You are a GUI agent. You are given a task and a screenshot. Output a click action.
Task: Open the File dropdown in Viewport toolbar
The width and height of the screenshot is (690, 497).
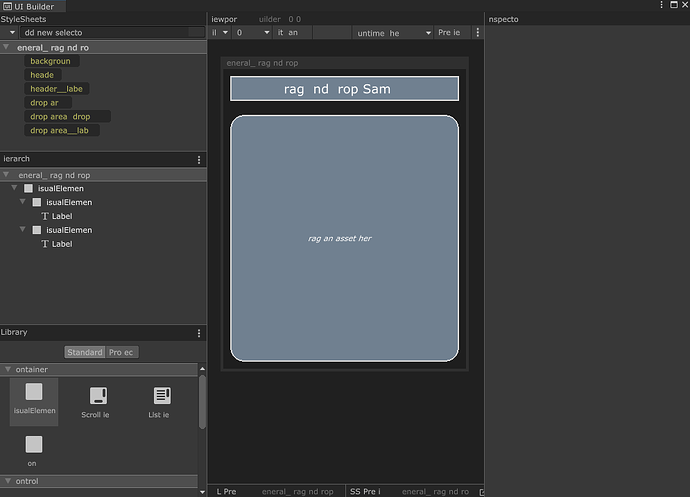pyautogui.click(x=220, y=33)
